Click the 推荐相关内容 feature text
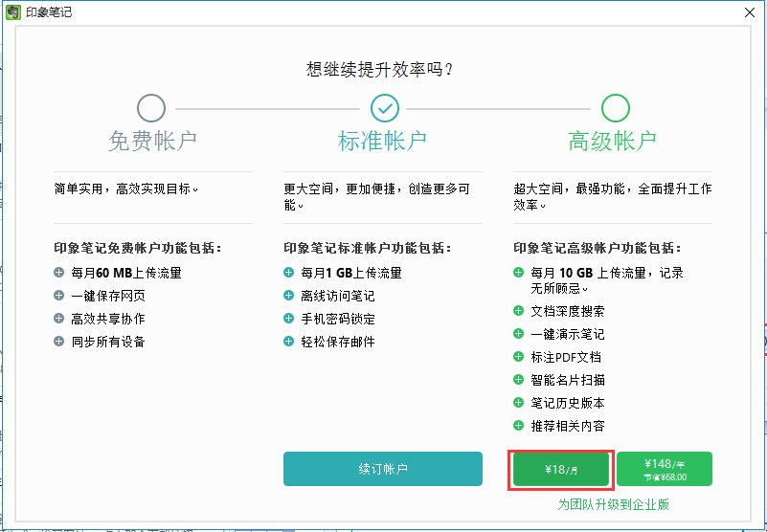The width and height of the screenshot is (767, 532). (x=568, y=426)
